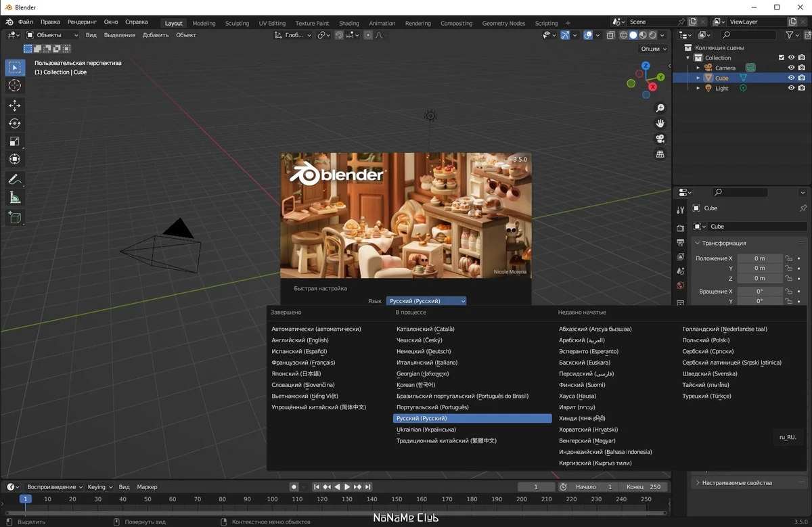Open the language dropdown on splash
This screenshot has width=812, height=527.
(426, 301)
